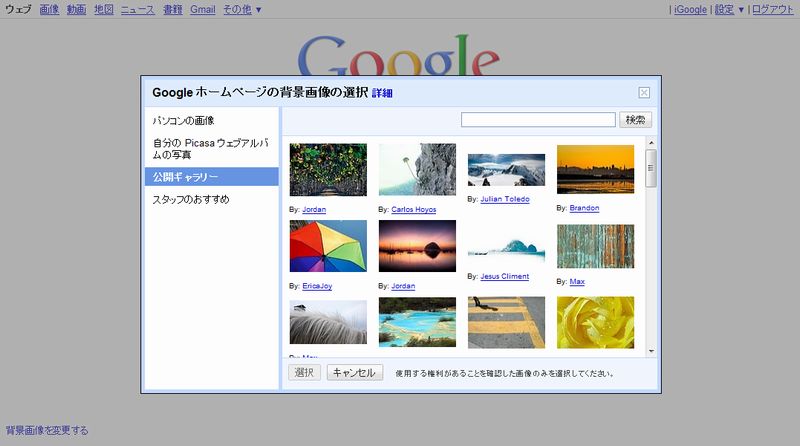Viewport: 800px width, 446px height.
Task: Select the turquoise pools thumbnail
Action: [417, 322]
